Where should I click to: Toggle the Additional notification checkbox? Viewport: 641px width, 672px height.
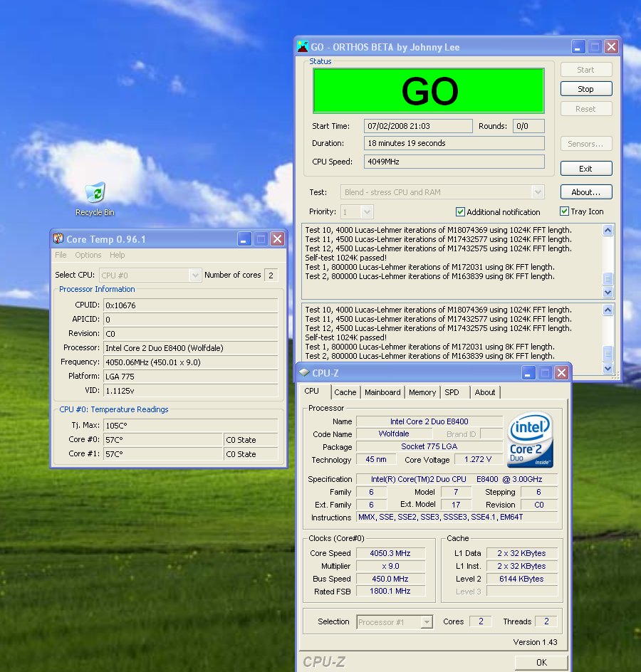(x=460, y=212)
